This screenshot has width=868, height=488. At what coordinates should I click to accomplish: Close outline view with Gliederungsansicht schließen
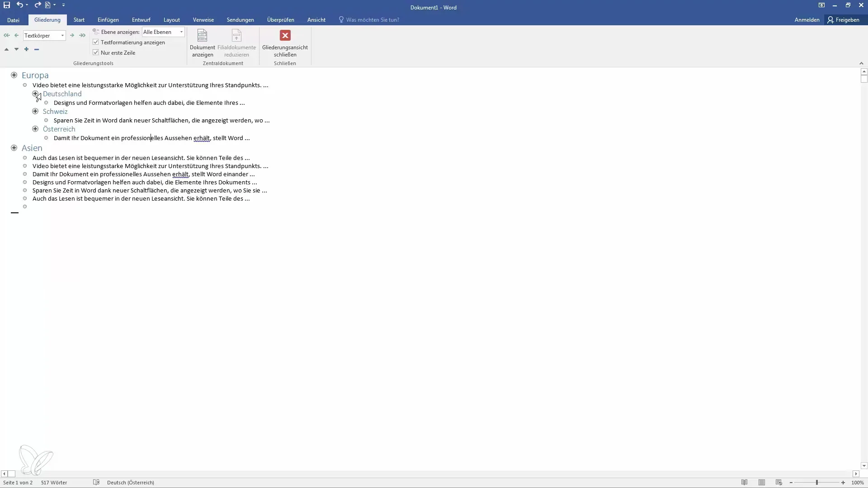(x=285, y=43)
